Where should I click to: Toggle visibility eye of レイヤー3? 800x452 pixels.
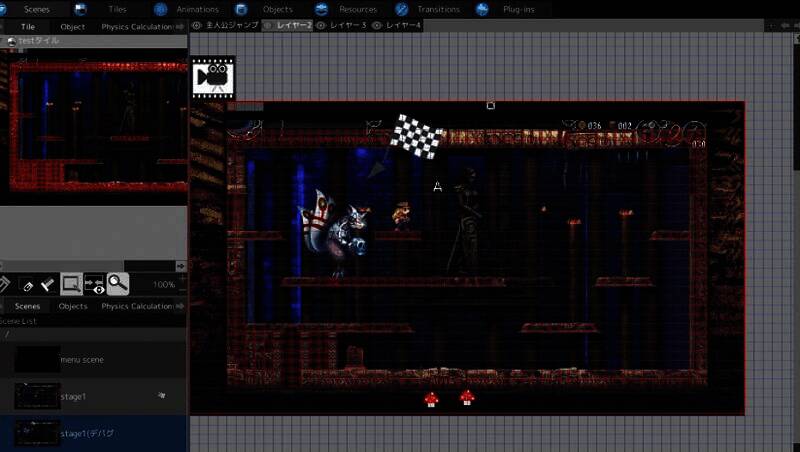point(321,25)
